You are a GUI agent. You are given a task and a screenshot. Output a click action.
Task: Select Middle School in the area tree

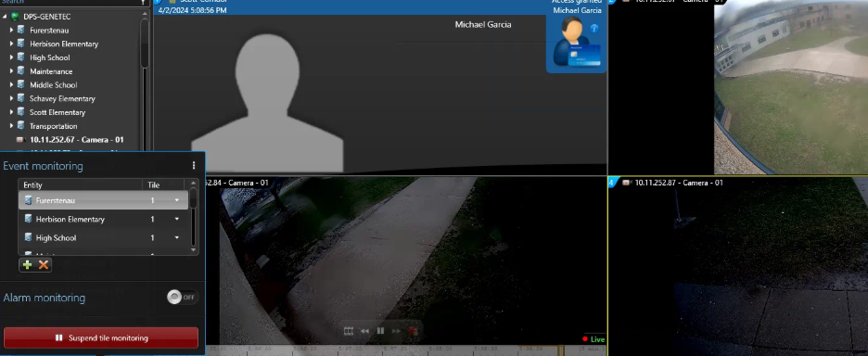point(53,84)
